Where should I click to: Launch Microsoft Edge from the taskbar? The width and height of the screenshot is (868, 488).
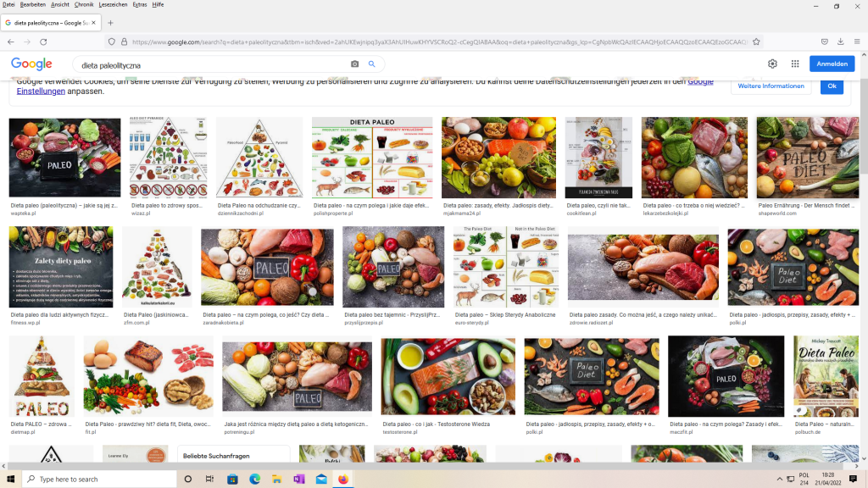tap(254, 479)
